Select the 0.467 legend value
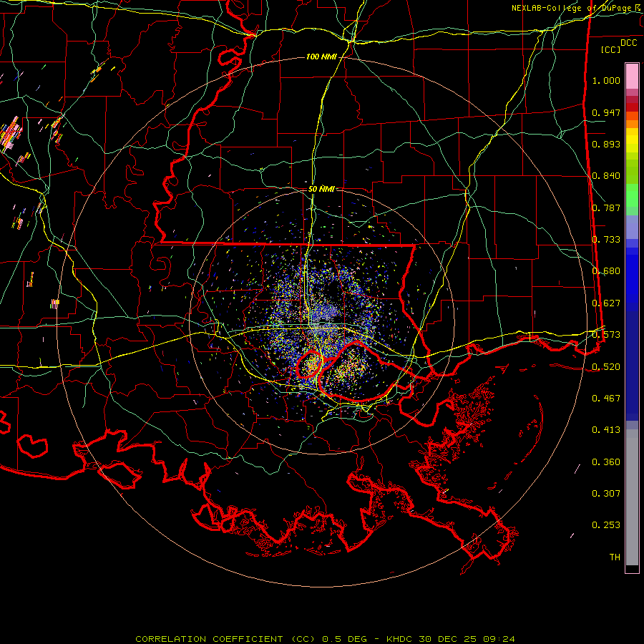Viewport: 644px width, 644px height. [606, 399]
